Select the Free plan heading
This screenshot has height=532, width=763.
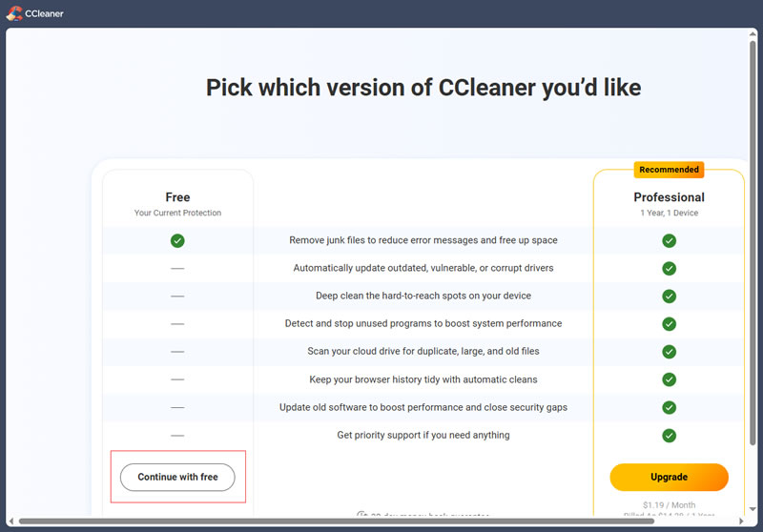(177, 197)
